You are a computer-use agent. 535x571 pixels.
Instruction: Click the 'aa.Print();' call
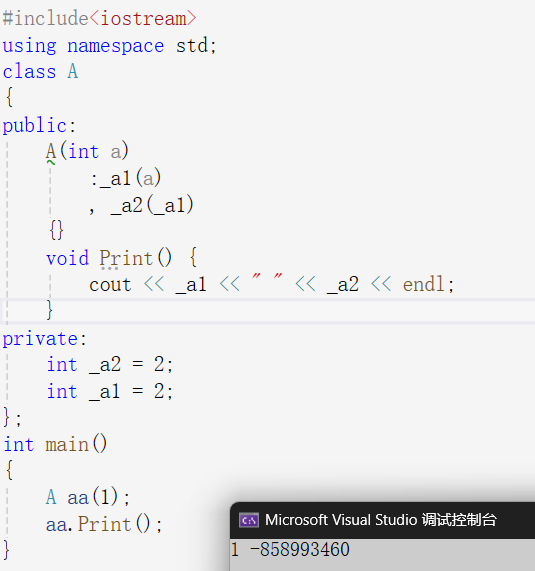(104, 524)
